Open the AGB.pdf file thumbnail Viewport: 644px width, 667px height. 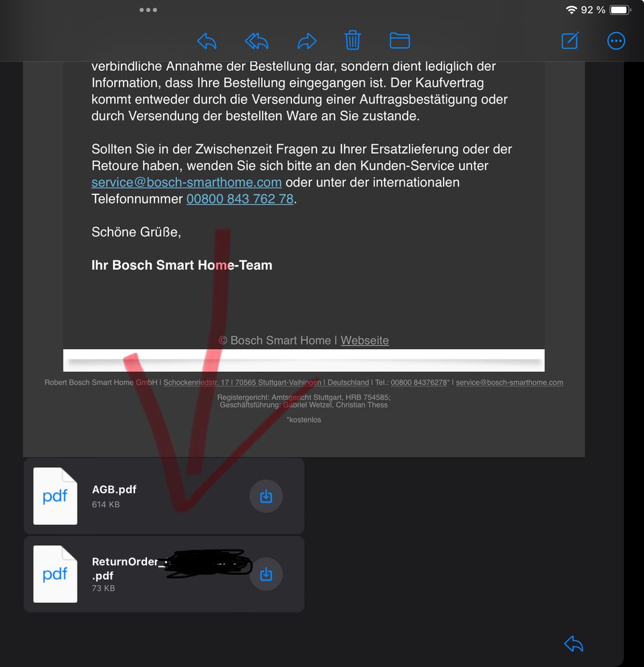(55, 496)
